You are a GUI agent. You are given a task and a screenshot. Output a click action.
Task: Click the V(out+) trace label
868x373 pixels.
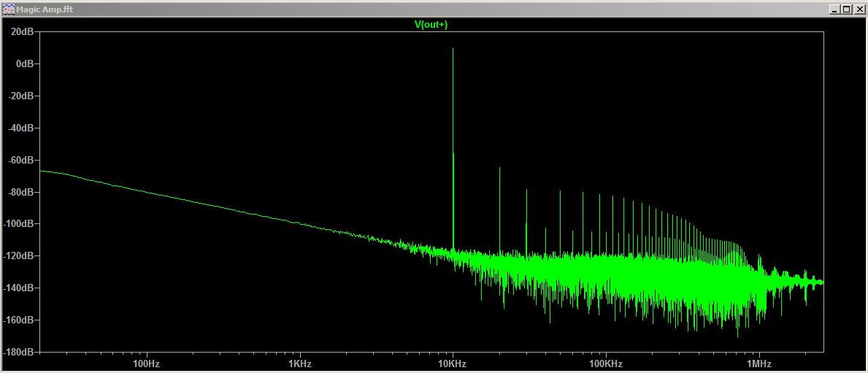(x=431, y=25)
